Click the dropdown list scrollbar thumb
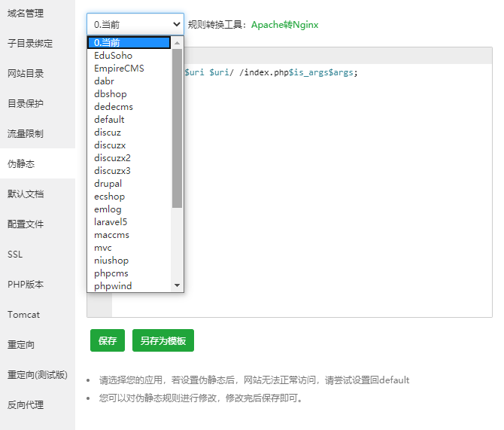 (177, 129)
